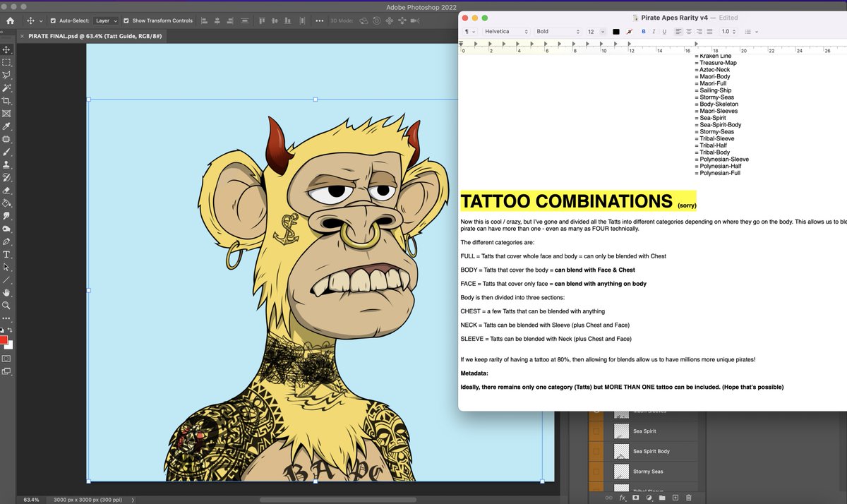Select the Pen tool
Viewport: 847px width, 504px height.
[7, 241]
